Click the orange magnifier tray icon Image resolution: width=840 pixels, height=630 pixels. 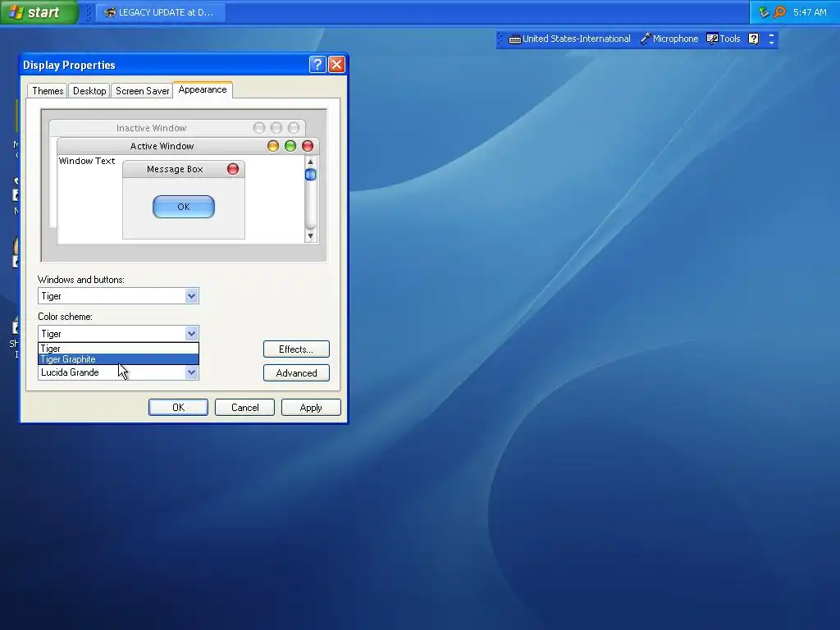(x=779, y=11)
